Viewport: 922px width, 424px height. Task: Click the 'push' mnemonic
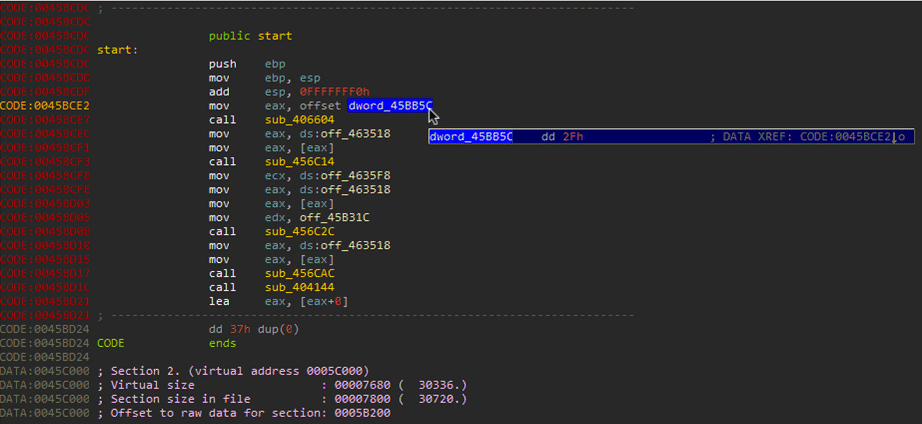[x=222, y=64]
